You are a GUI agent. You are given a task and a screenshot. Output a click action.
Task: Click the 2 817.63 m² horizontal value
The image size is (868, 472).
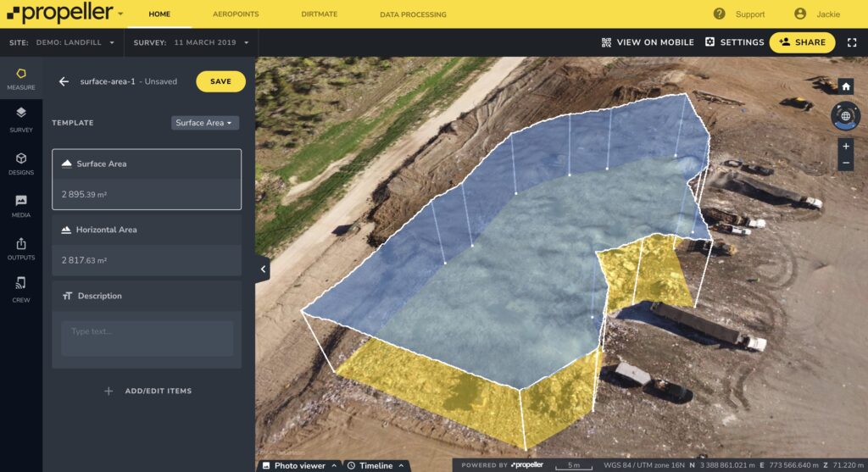84,260
